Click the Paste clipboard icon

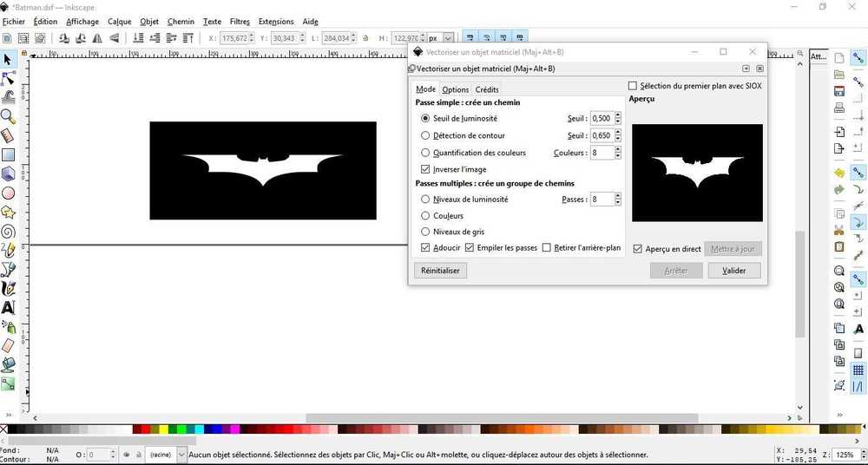tap(839, 246)
